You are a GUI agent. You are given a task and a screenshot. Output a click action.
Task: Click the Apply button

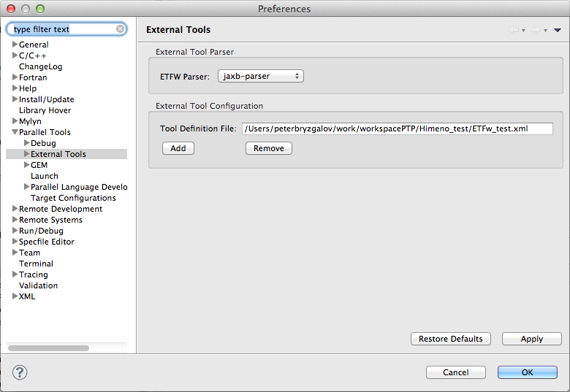pyautogui.click(x=531, y=339)
